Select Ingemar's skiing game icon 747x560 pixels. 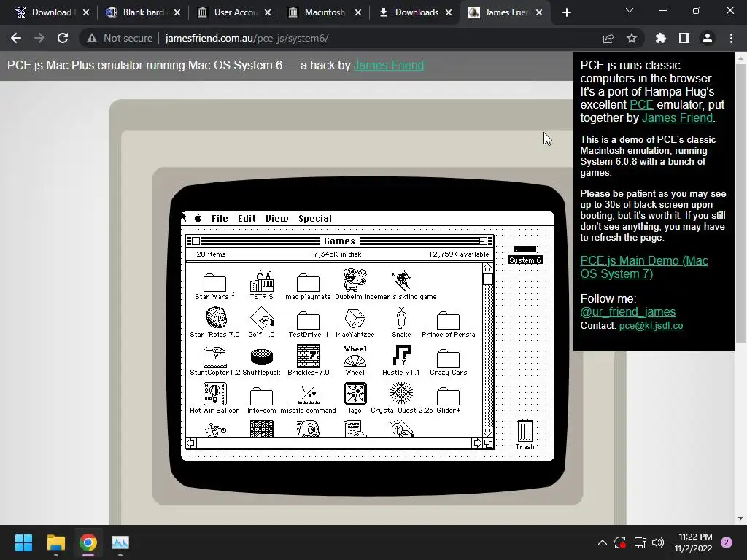tap(401, 280)
